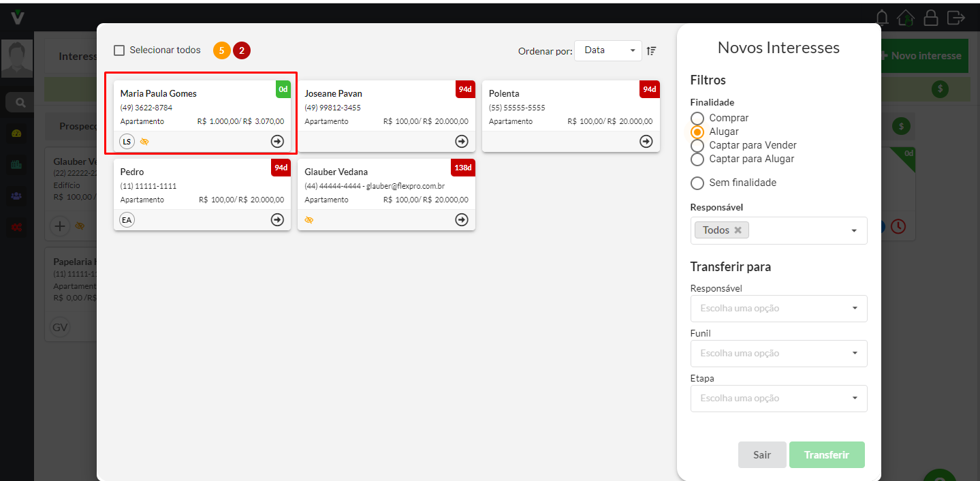Click Novo interesse button in background

tap(924, 56)
